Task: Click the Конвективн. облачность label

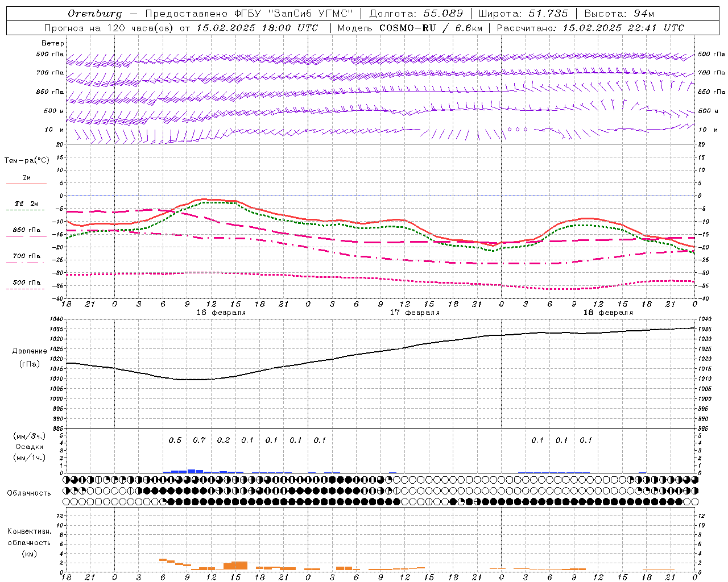Action: pos(29,537)
